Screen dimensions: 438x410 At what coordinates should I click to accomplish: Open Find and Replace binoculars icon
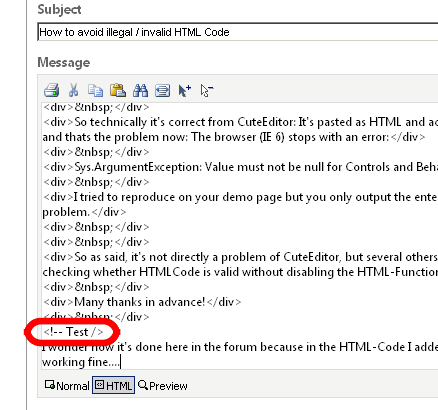coord(140,90)
